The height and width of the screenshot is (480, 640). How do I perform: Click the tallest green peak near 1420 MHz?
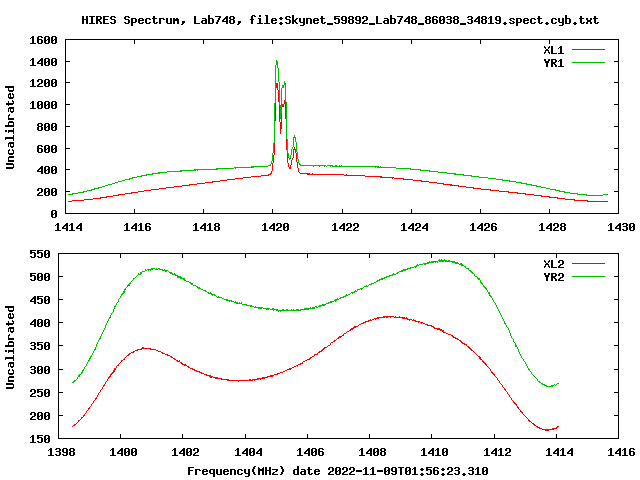[x=277, y=62]
